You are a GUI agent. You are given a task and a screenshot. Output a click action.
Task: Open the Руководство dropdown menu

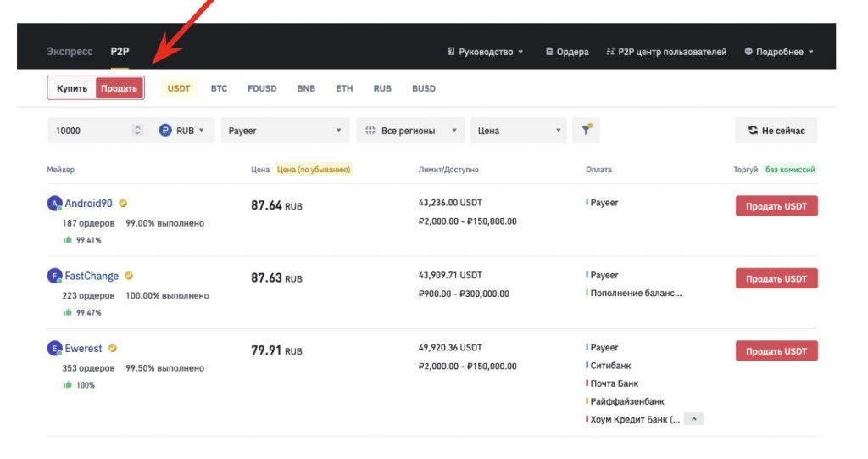(x=486, y=52)
